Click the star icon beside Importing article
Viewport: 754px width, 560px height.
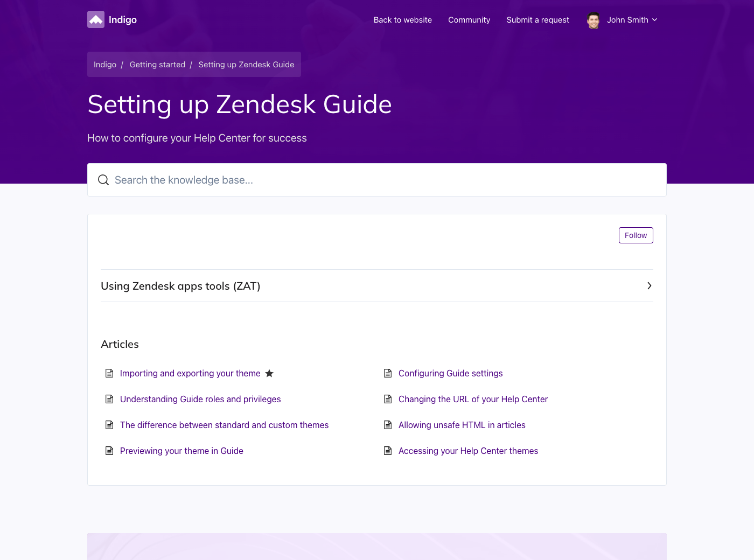269,374
